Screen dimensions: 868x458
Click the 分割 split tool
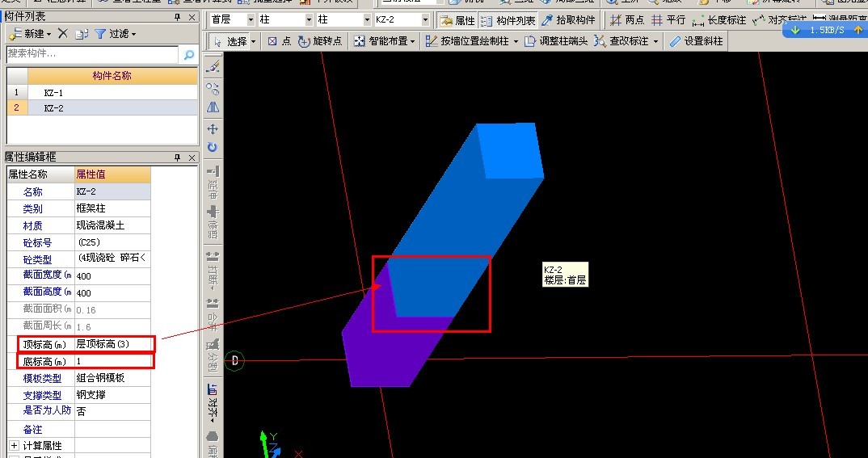click(x=213, y=354)
